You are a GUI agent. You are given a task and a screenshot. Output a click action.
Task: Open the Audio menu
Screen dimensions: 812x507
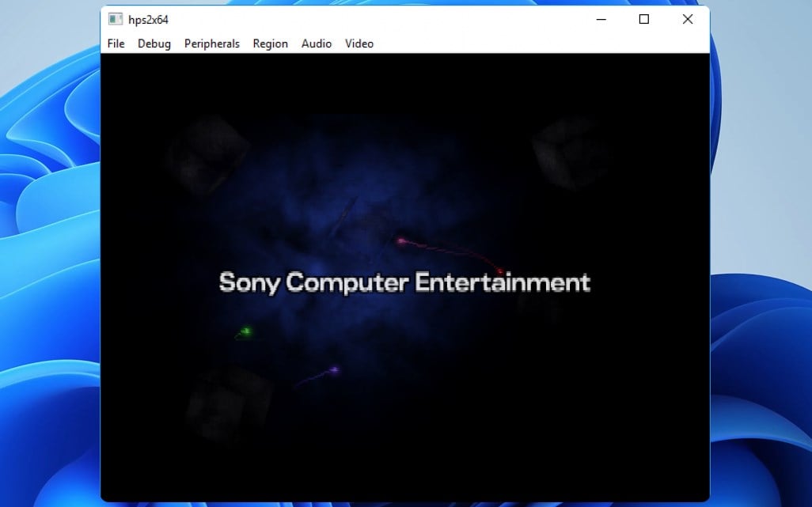[x=317, y=44]
